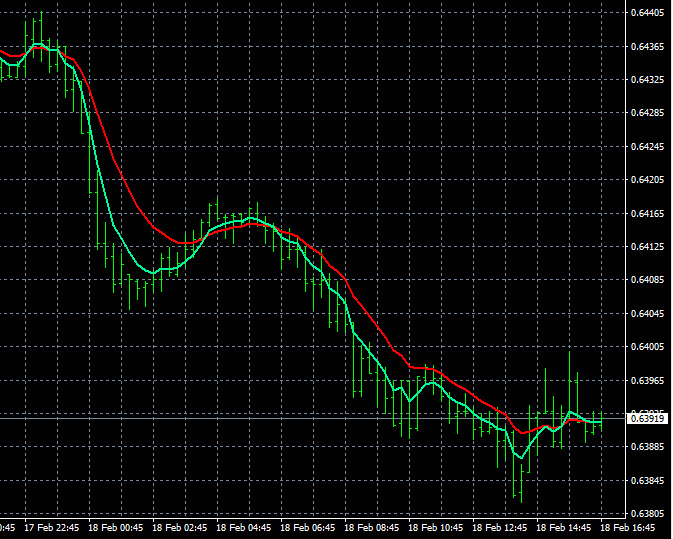Click the 0.64005 price axis label

[647, 347]
